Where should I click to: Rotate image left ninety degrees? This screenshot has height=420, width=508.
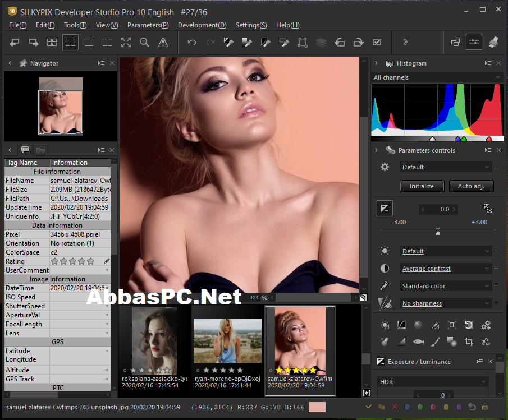(x=340, y=43)
